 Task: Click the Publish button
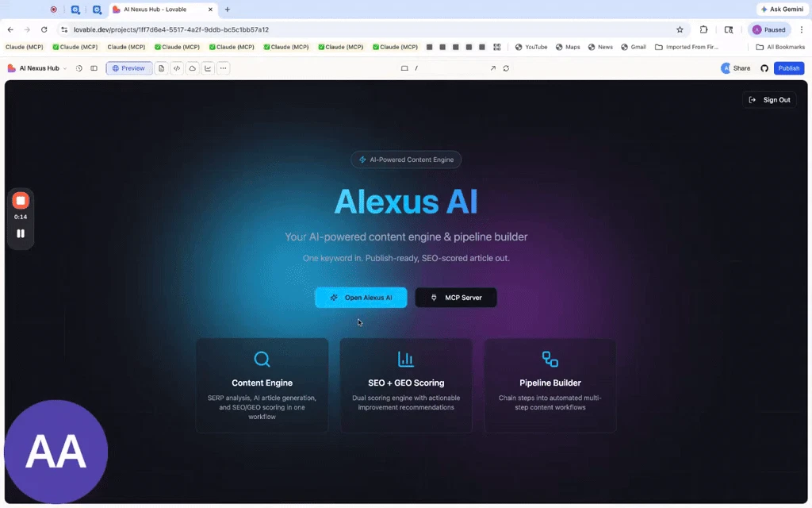789,68
